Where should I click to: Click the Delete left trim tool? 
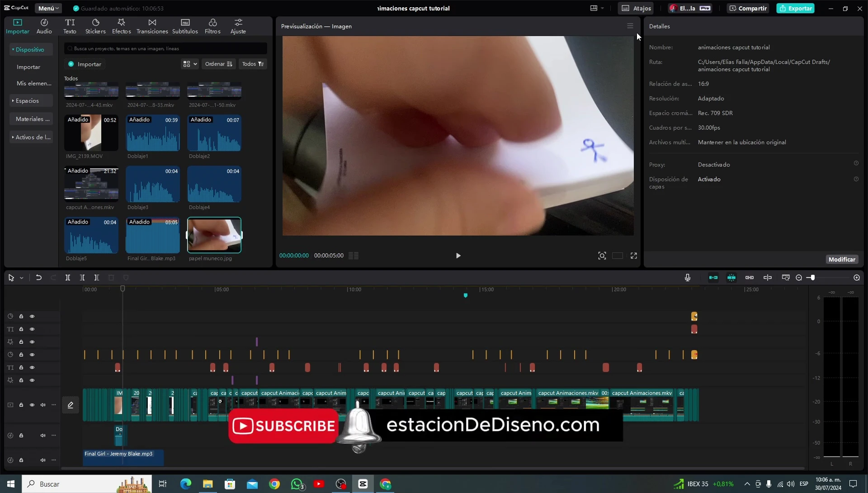(82, 278)
